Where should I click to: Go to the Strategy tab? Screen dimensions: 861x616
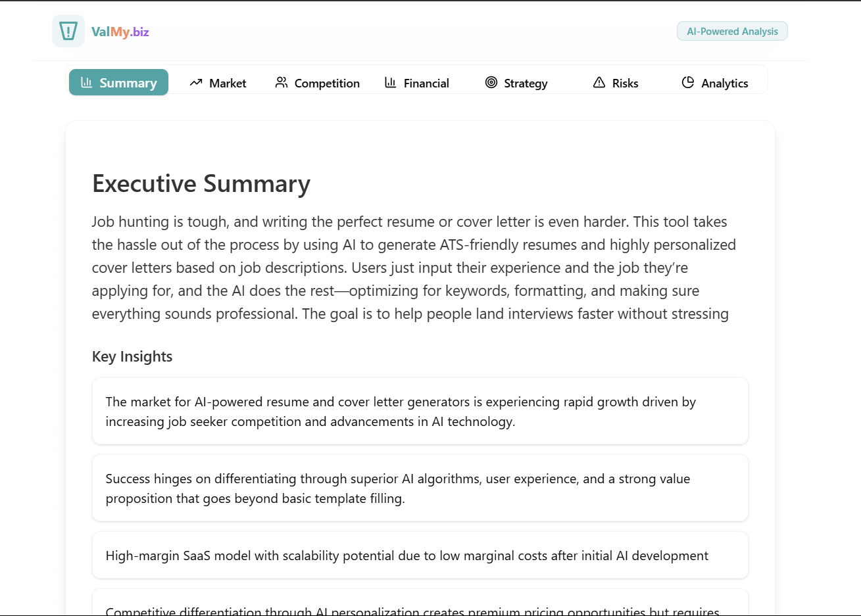tap(516, 83)
